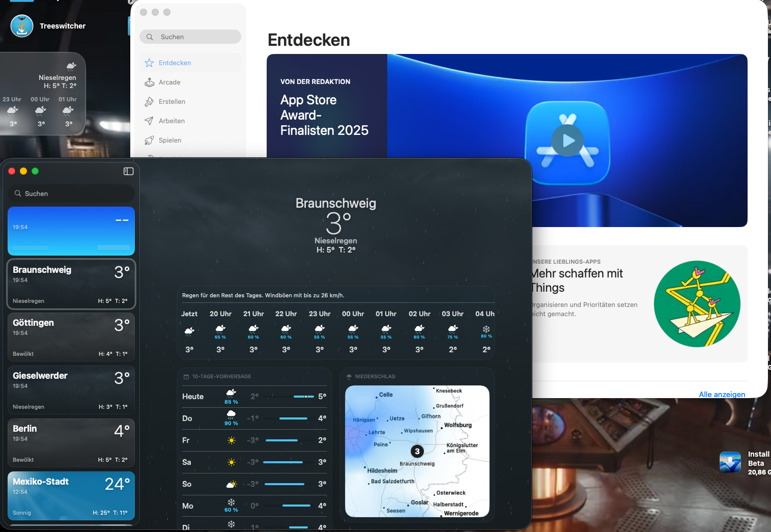Click the 22 Uhr weather icon in Weather
Viewport: 771px width, 532px height.
tap(286, 328)
